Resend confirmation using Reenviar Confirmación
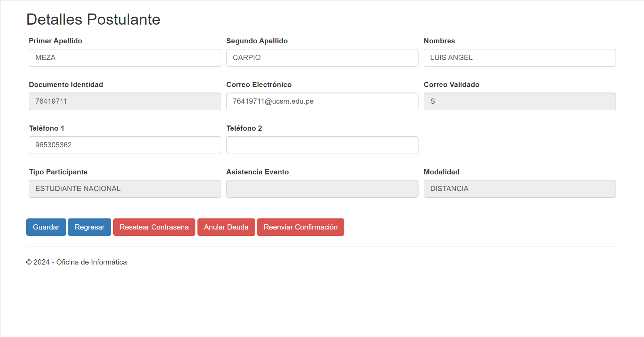 pyautogui.click(x=301, y=227)
